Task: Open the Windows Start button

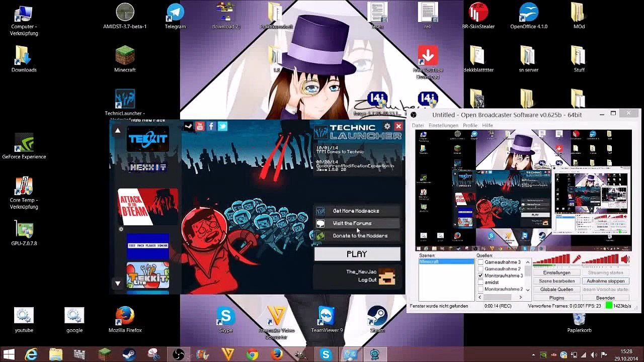Action: [x=9, y=354]
